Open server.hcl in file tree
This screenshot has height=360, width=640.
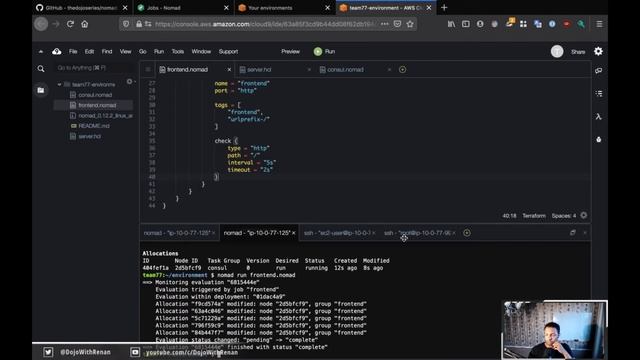pos(89,136)
